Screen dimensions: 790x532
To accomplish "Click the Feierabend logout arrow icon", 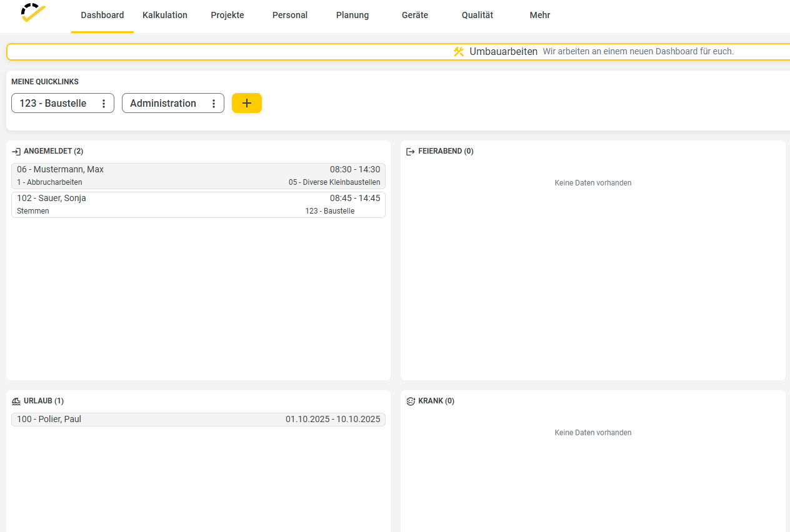I will point(411,151).
